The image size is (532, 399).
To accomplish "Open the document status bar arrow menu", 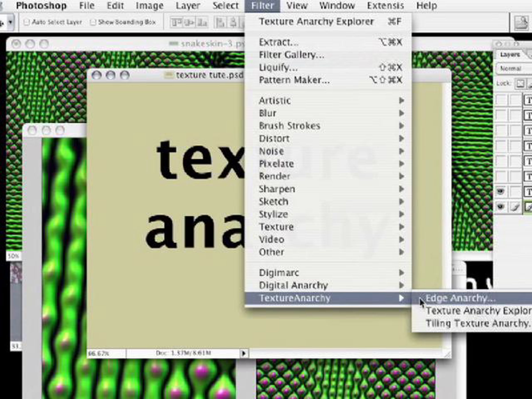I will (x=243, y=353).
